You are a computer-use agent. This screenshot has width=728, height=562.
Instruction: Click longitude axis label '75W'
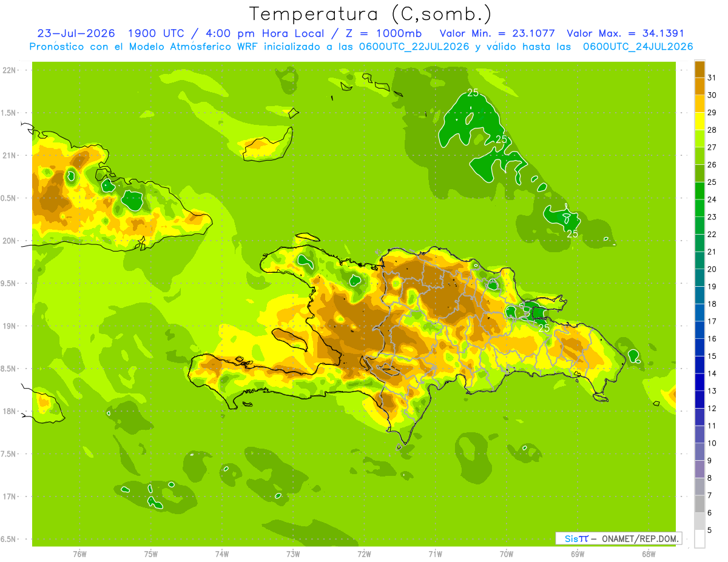click(150, 554)
